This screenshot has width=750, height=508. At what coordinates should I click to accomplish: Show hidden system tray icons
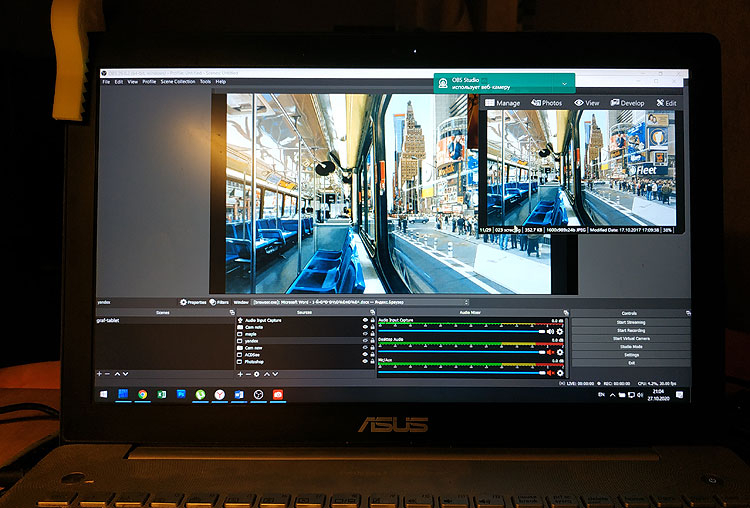pyautogui.click(x=613, y=395)
